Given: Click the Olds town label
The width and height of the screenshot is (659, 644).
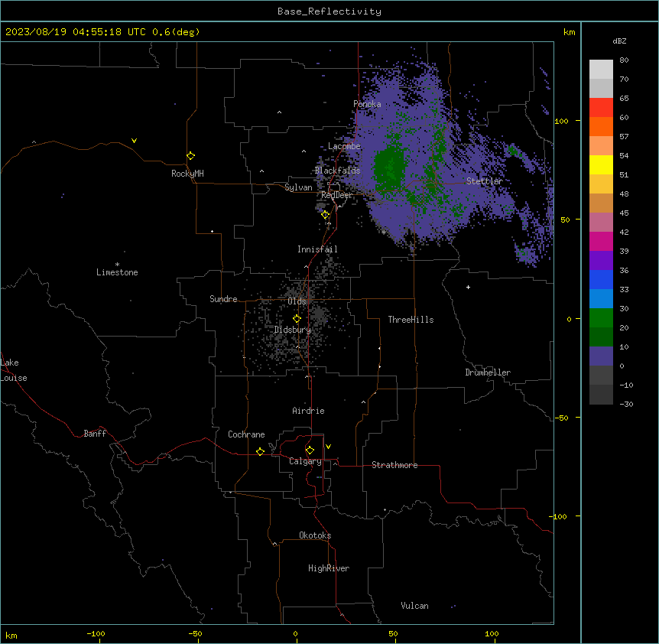Looking at the screenshot, I should pyautogui.click(x=297, y=301).
